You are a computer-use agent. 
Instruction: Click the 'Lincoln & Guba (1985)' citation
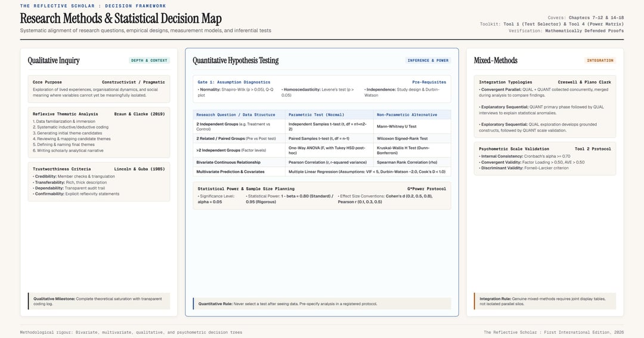139,169
